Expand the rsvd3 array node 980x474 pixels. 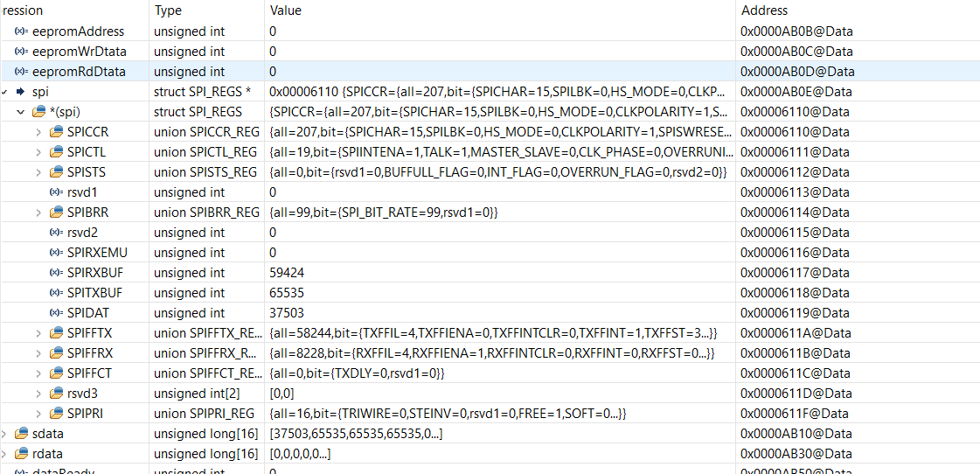38,394
